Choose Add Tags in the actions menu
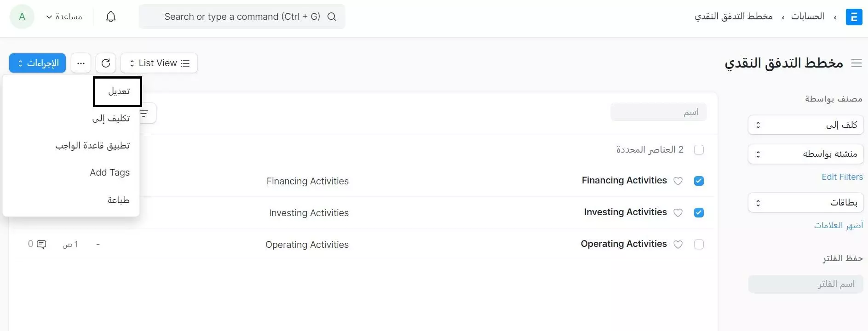This screenshot has height=331, width=868. pos(109,173)
